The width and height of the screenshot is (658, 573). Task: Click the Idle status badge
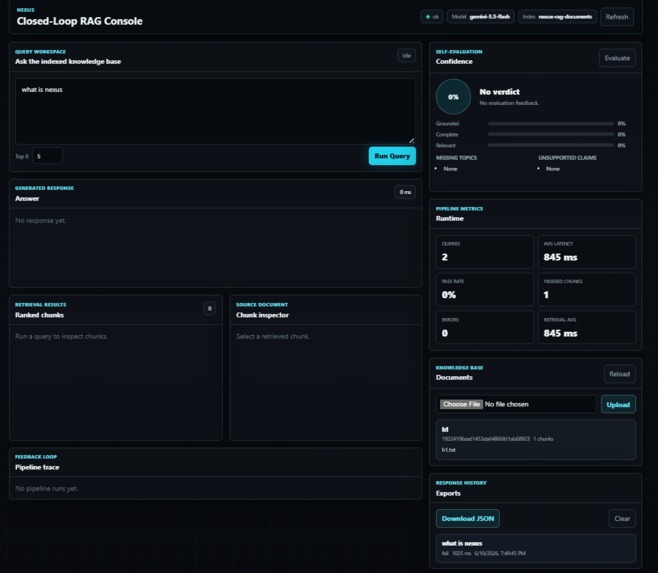[406, 55]
